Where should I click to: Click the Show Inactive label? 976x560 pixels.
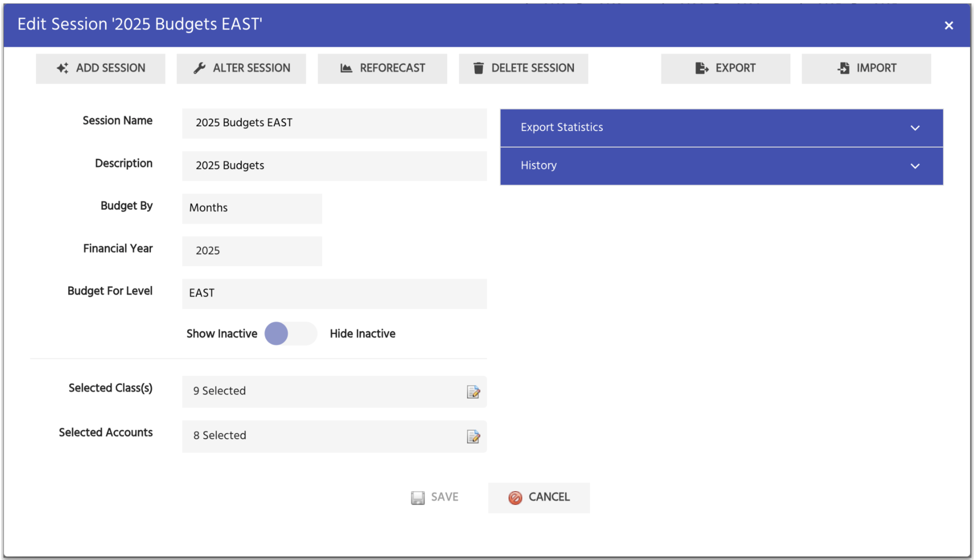coord(222,334)
